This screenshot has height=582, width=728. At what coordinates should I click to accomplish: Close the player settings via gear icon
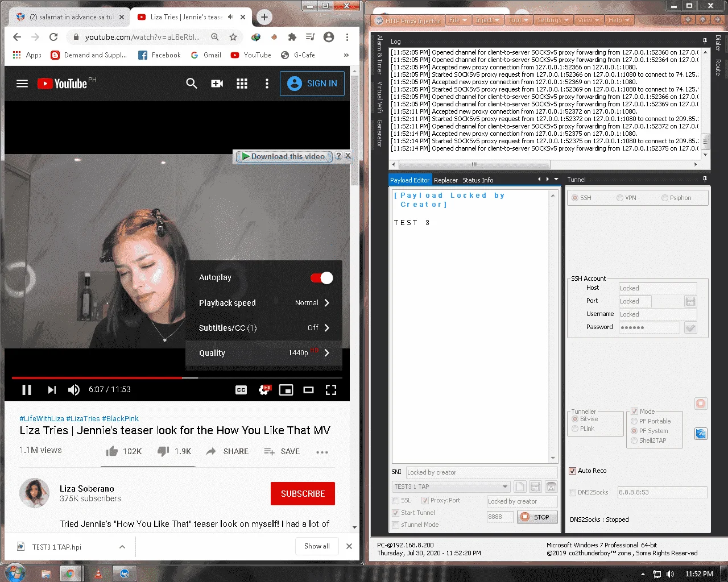264,390
